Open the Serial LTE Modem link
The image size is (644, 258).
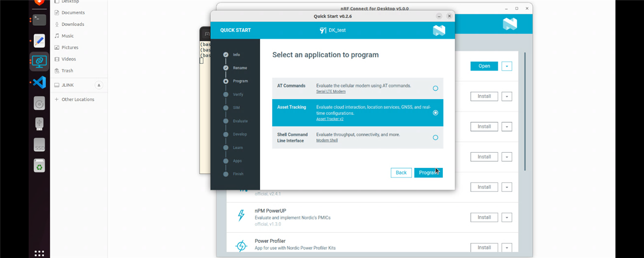point(331,92)
